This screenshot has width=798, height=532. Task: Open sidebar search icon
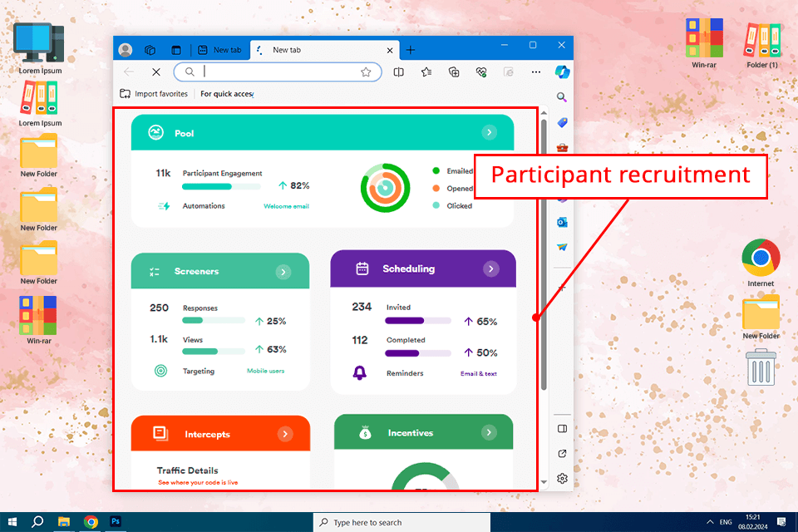[x=562, y=96]
